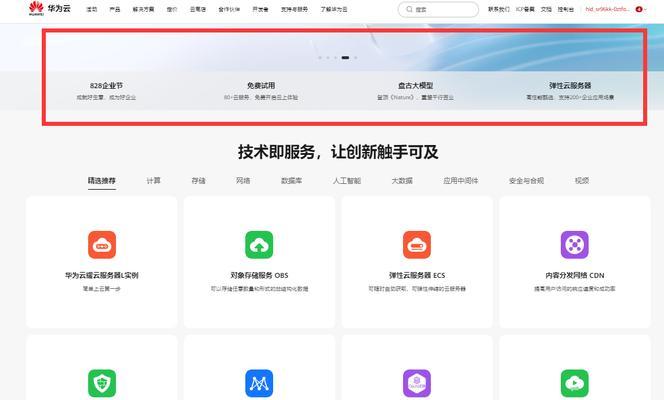664x400 pixels.
Task: Click the search magnifier icon
Action: (x=409, y=9)
